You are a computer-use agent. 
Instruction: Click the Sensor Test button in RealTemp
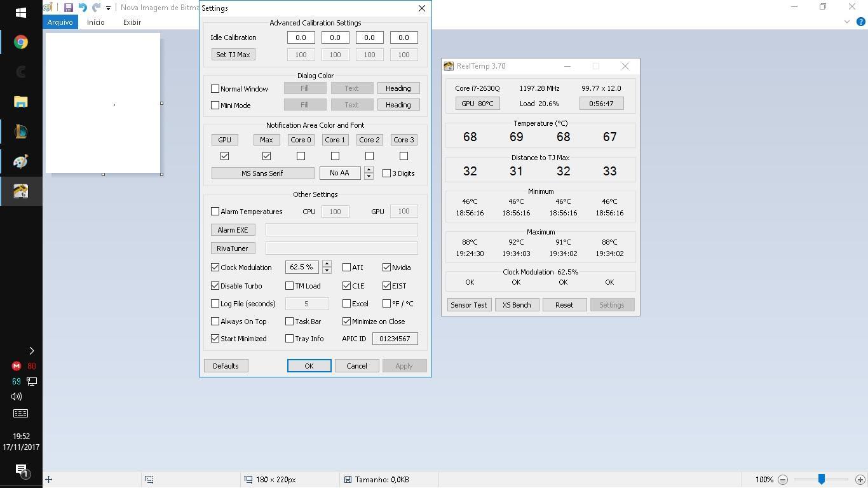pyautogui.click(x=469, y=305)
